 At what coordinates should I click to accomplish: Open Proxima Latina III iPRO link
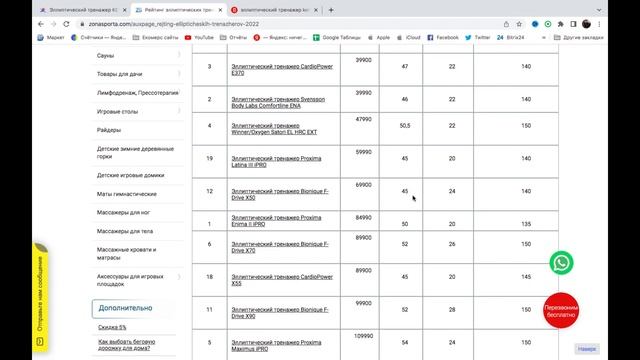pyautogui.click(x=276, y=162)
